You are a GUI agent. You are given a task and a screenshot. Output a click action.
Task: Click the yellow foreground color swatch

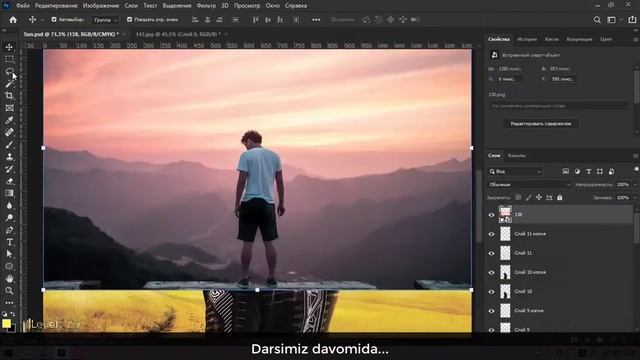pos(6,323)
